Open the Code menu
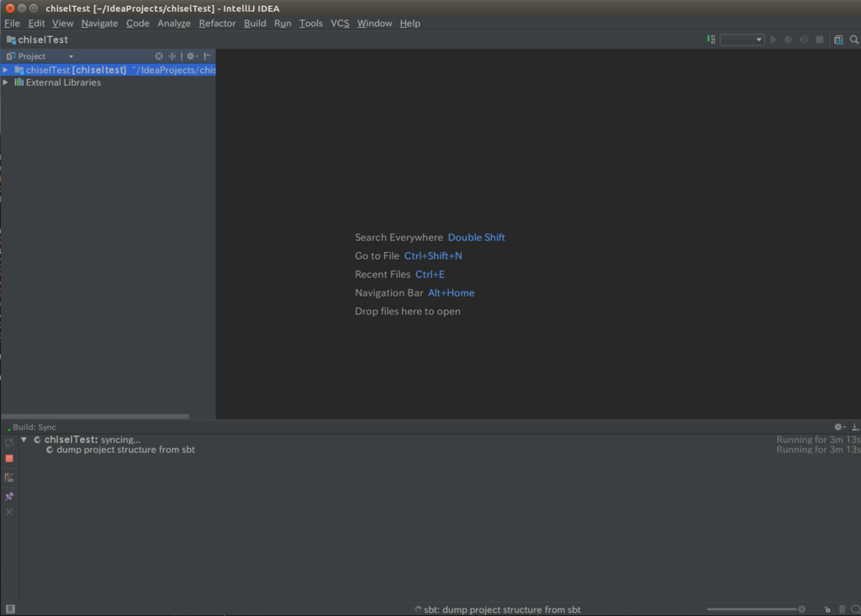The width and height of the screenshot is (861, 616). (x=138, y=23)
